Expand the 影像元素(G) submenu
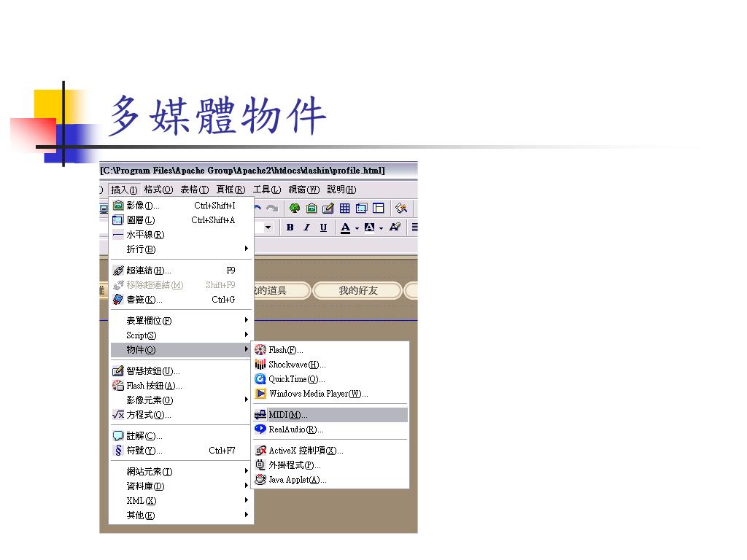This screenshot has height=560, width=747. point(181,400)
